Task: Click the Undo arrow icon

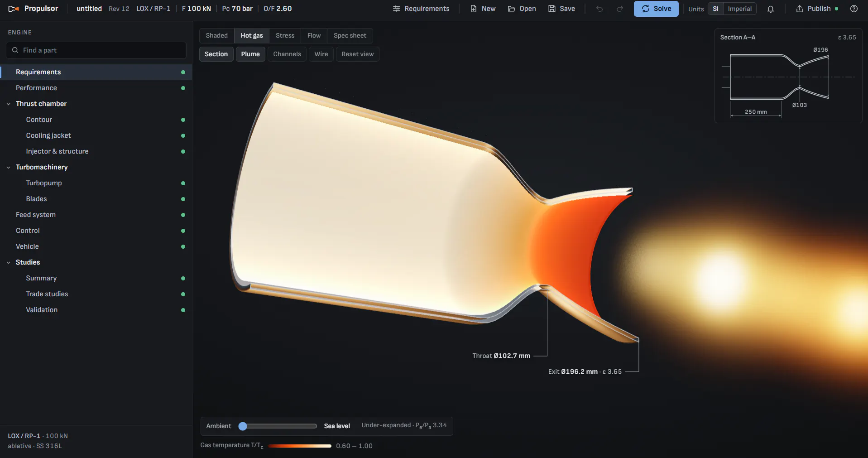Action: (x=599, y=9)
